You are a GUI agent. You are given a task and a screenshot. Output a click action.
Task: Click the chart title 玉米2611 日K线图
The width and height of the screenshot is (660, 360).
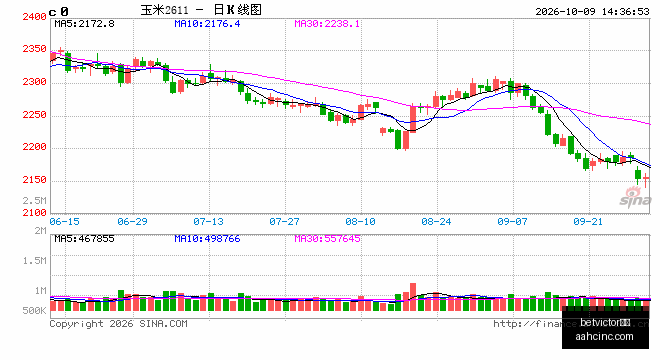pyautogui.click(x=201, y=10)
